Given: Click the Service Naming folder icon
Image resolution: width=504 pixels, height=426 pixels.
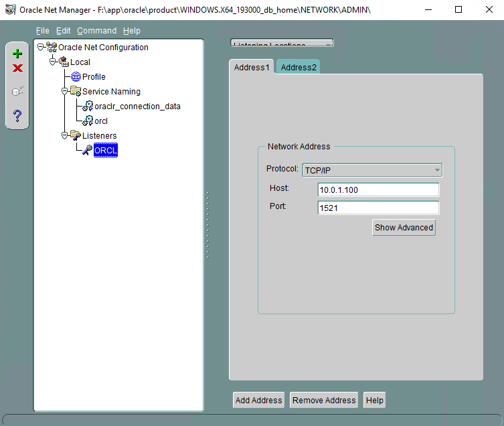Looking at the screenshot, I should (x=76, y=91).
